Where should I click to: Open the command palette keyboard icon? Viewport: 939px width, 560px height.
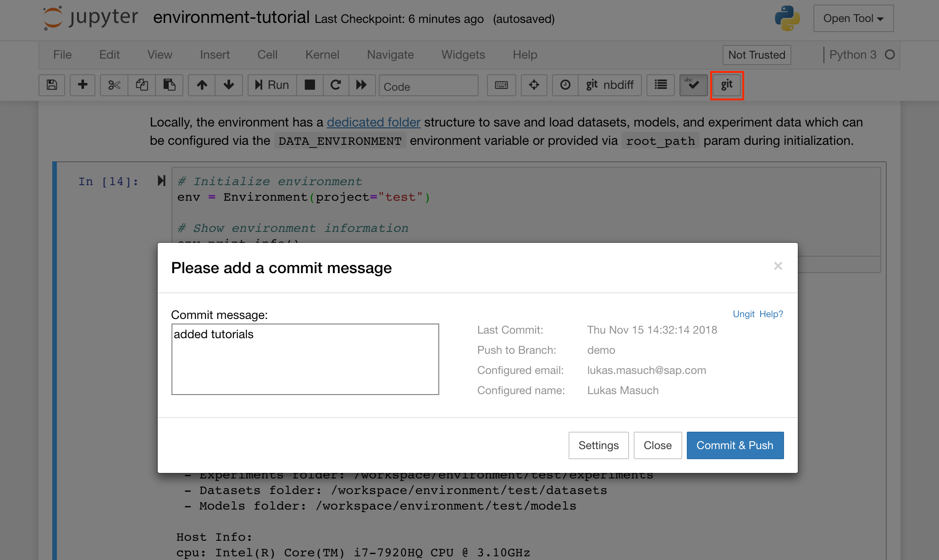[x=501, y=85]
